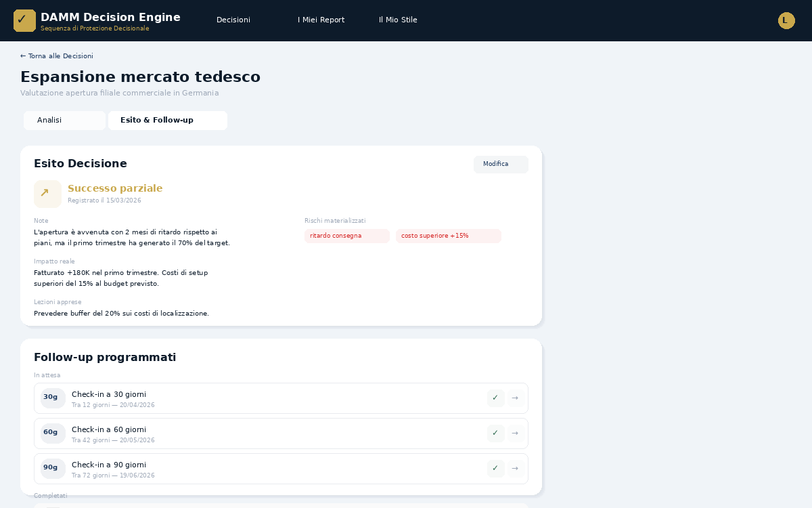The height and width of the screenshot is (508, 812).
Task: Click the partial success arrow icon
Action: tap(47, 194)
